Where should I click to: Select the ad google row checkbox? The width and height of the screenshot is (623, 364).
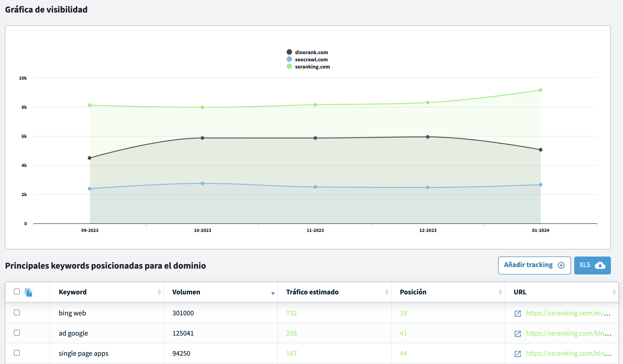coord(17,333)
